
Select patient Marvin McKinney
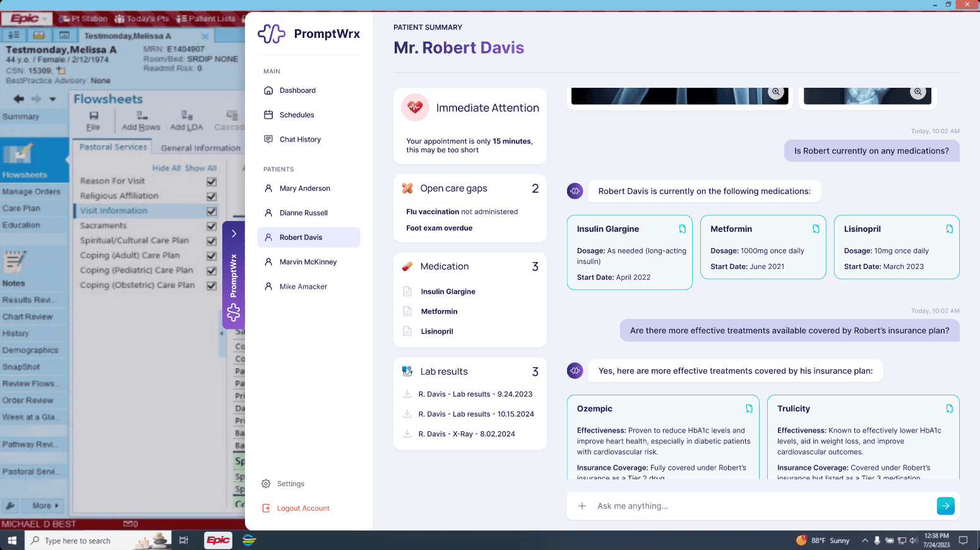pyautogui.click(x=309, y=262)
